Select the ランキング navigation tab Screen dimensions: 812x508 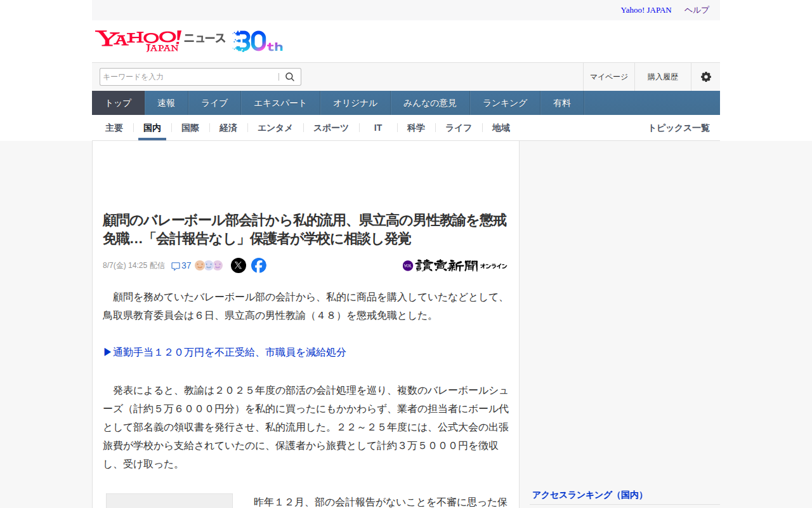coord(505,103)
